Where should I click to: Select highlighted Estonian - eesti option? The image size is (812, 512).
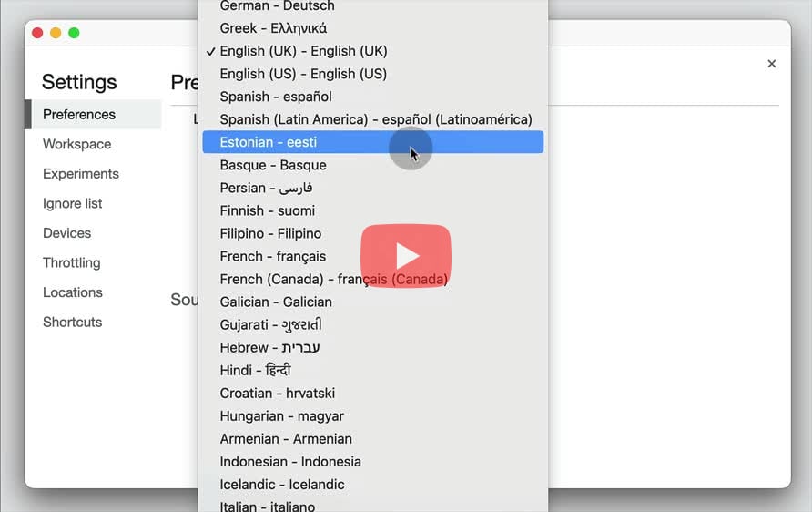(373, 142)
